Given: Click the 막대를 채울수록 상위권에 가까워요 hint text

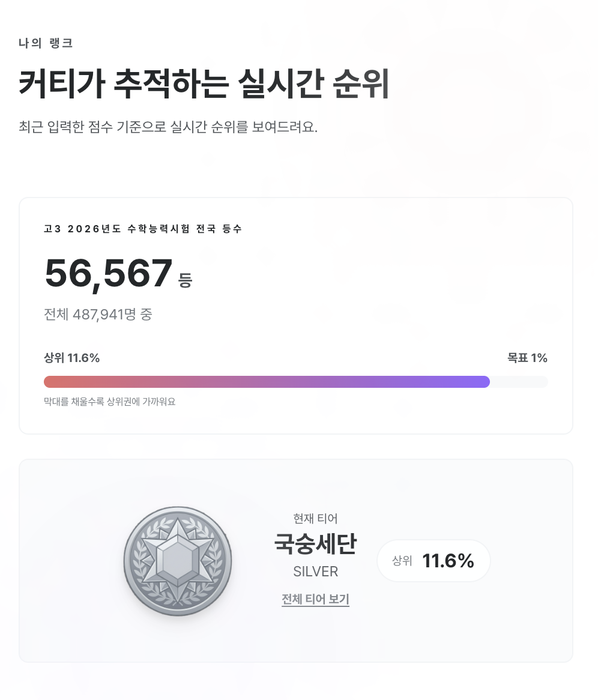Looking at the screenshot, I should pos(109,402).
